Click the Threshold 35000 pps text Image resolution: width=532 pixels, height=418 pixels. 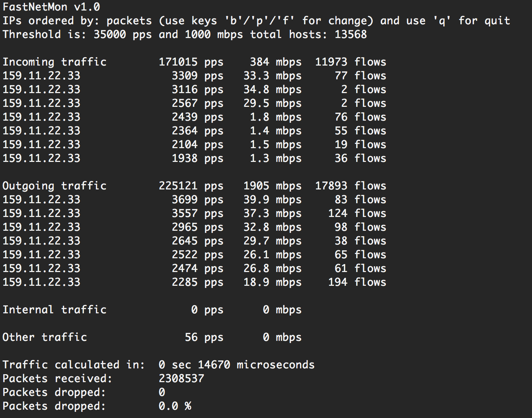pos(122,34)
